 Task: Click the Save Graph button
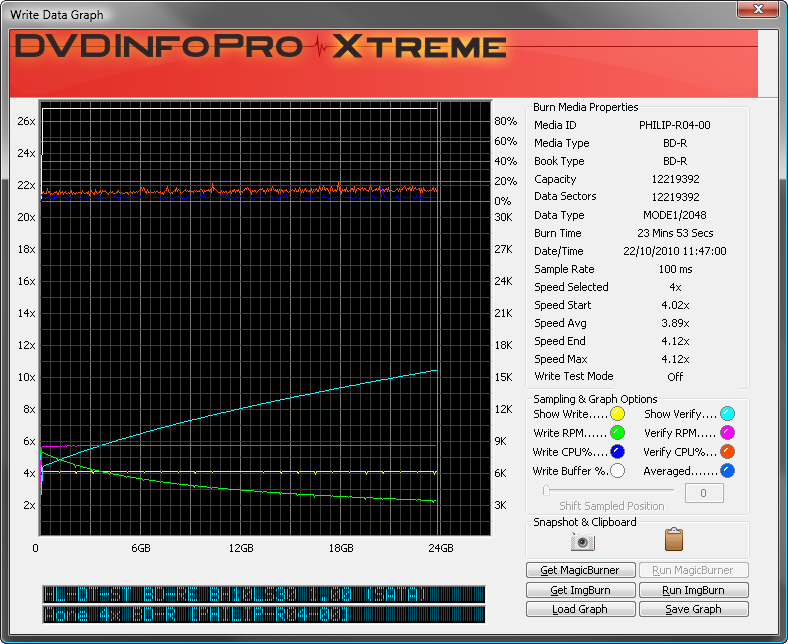(x=694, y=609)
